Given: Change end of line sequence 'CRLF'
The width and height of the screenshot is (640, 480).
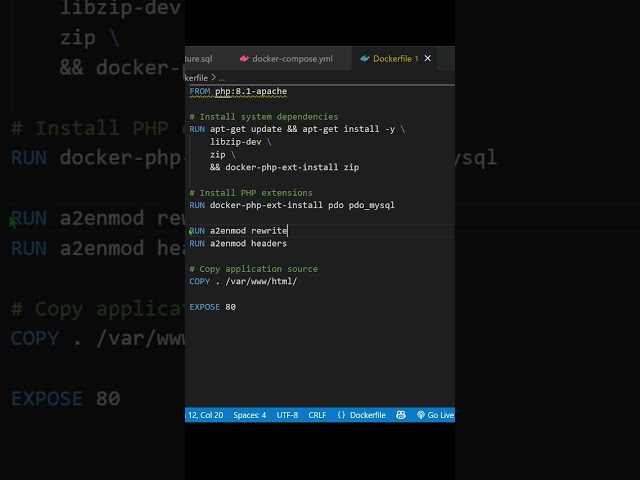Looking at the screenshot, I should 317,415.
